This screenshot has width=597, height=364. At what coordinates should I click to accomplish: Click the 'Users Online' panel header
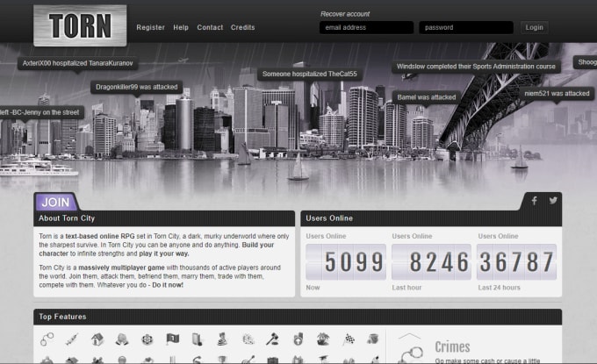click(x=431, y=218)
